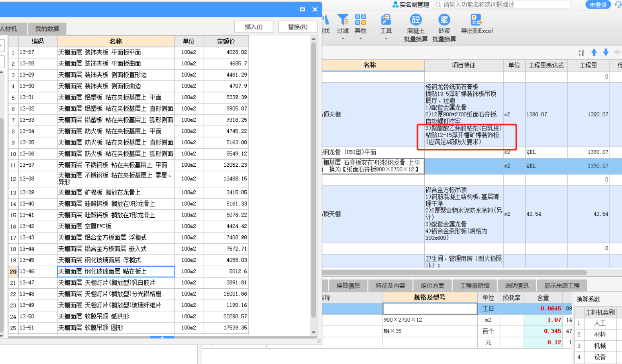The width and height of the screenshot is (622, 364).
Task: Click the 纸面石膏板 conversion row name cell
Action: coord(373,166)
